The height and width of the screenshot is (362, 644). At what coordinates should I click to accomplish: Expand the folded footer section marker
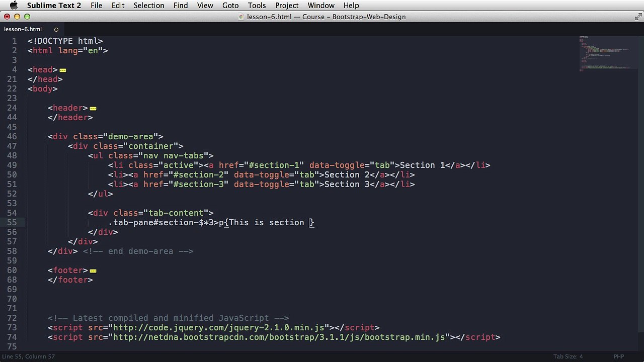93,270
